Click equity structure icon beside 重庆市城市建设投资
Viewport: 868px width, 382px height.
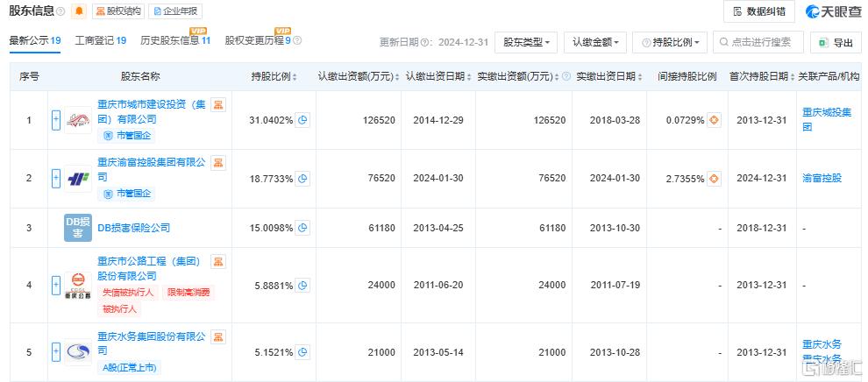click(218, 105)
